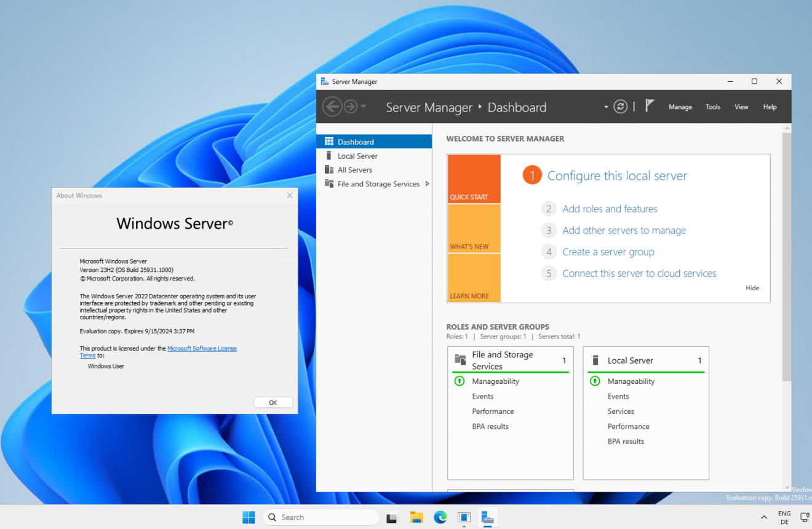Open the Dashboard sidebar item

pos(356,141)
